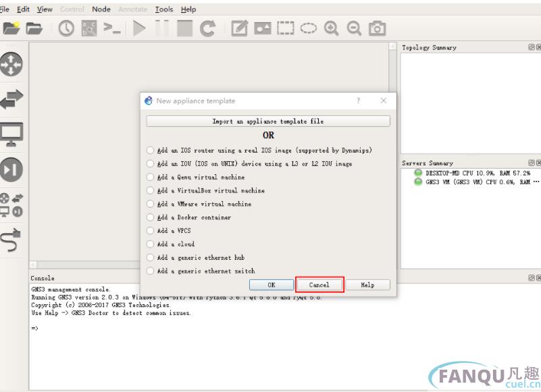The image size is (541, 392).
Task: Open the View menu
Action: pyautogui.click(x=45, y=9)
